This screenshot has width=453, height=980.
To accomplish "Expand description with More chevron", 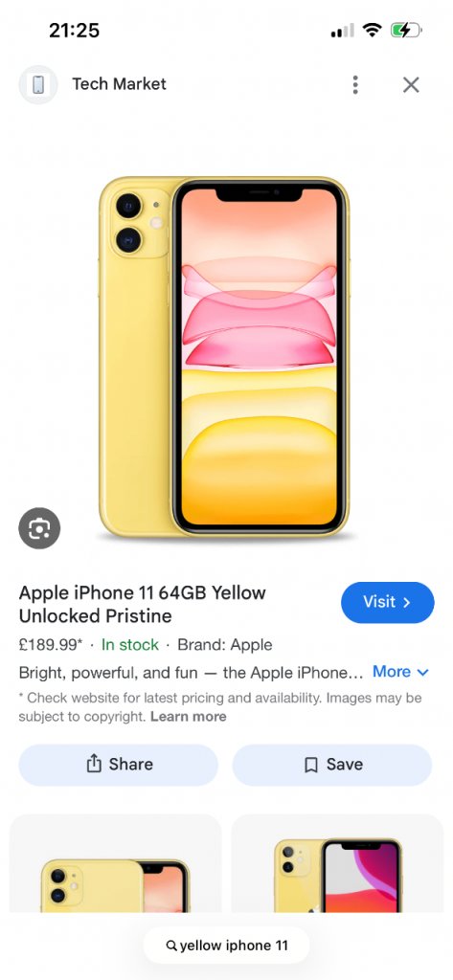I will 400,672.
